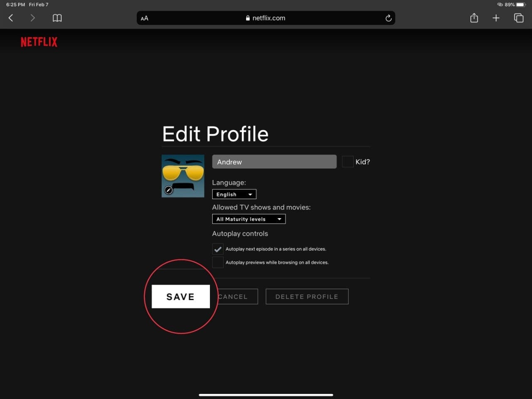Tap the pencil edit icon on avatar

pos(168,190)
